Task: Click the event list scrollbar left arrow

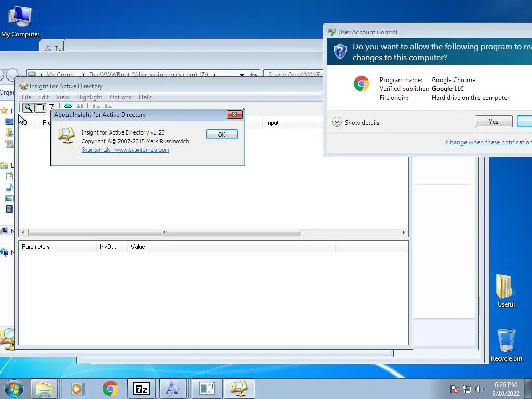Action: 23,232
